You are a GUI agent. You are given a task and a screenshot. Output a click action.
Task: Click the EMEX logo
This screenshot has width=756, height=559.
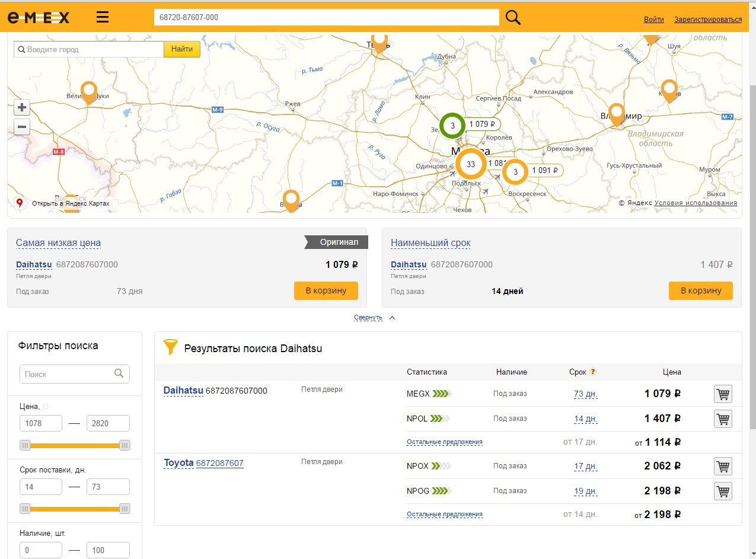(x=39, y=18)
